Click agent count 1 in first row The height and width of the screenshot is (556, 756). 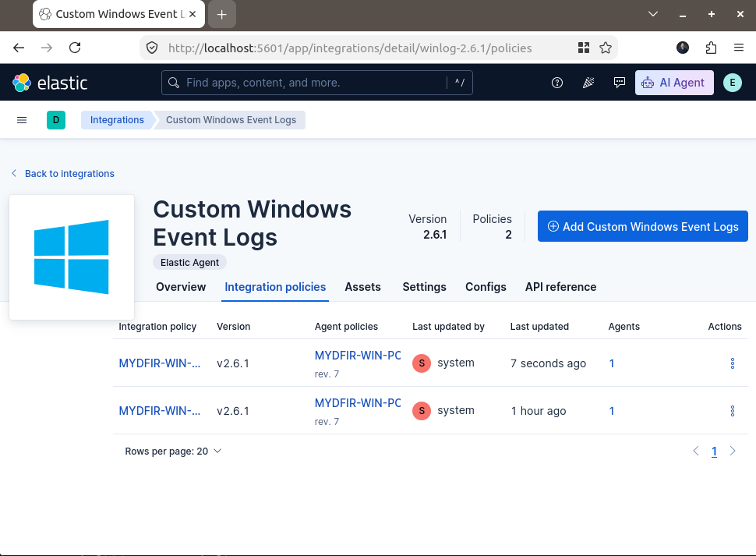(612, 363)
